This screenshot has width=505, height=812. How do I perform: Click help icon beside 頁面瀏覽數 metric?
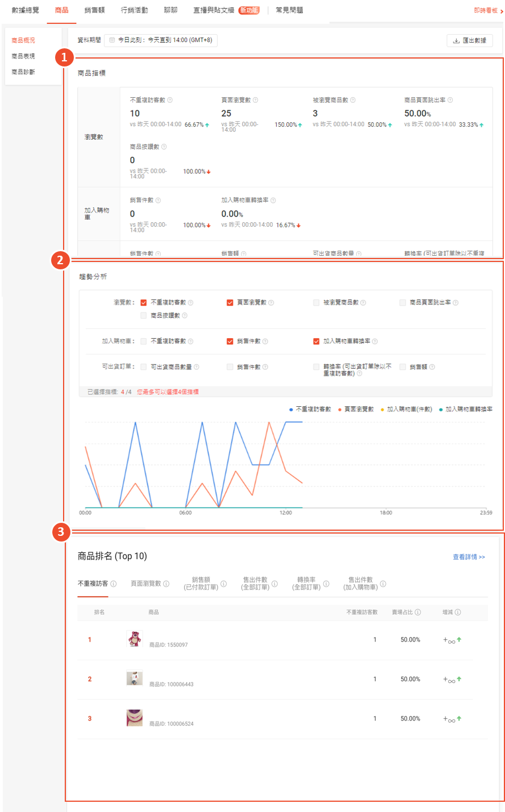[x=255, y=100]
